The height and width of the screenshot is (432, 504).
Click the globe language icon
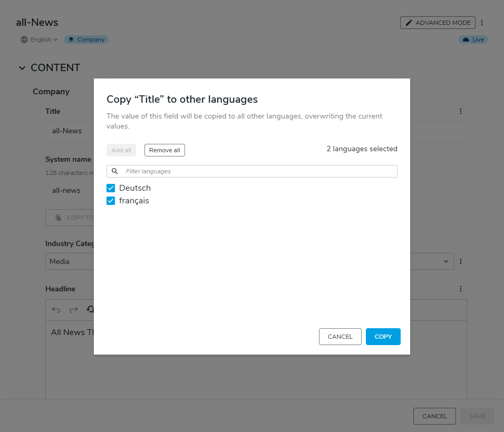coord(24,40)
